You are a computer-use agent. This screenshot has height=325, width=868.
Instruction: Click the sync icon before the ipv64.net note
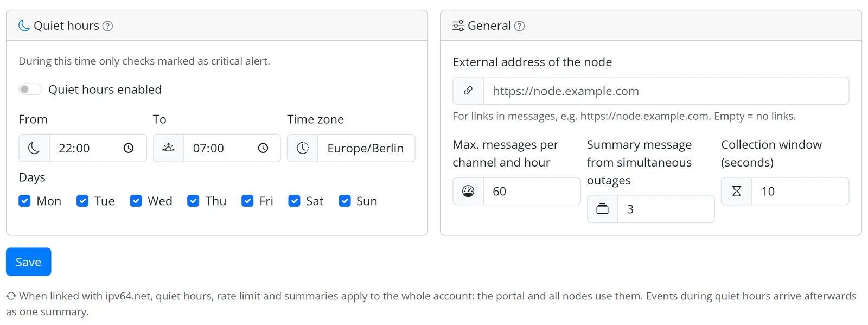pyautogui.click(x=11, y=296)
